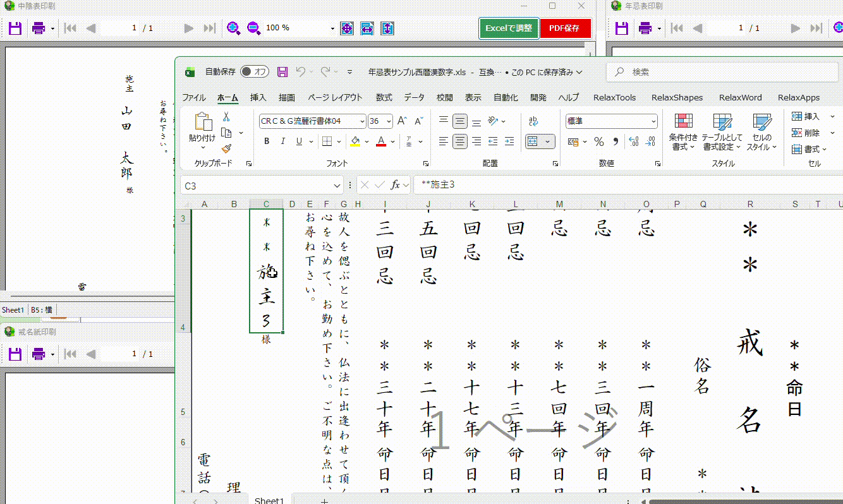Click the format painter brush icon

pyautogui.click(x=226, y=149)
